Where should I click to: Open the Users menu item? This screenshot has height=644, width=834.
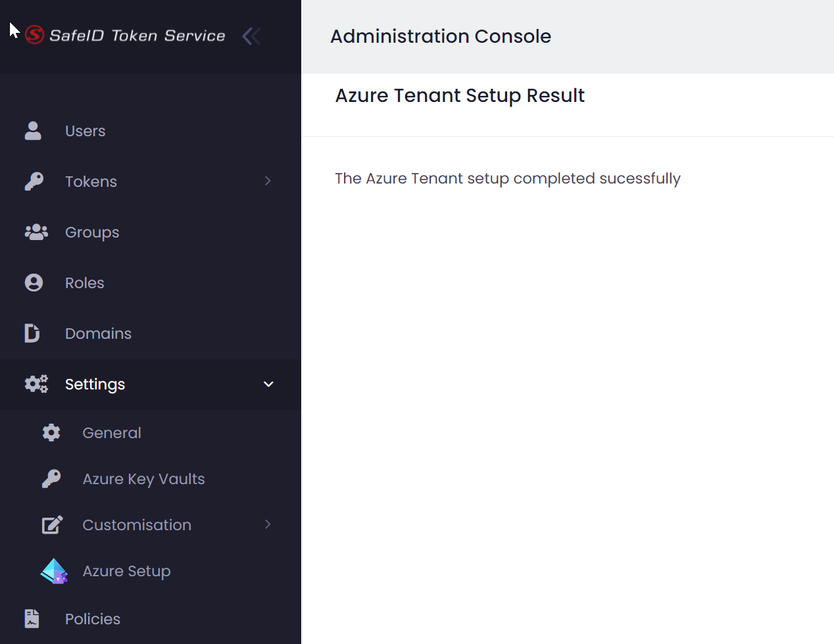pos(85,131)
